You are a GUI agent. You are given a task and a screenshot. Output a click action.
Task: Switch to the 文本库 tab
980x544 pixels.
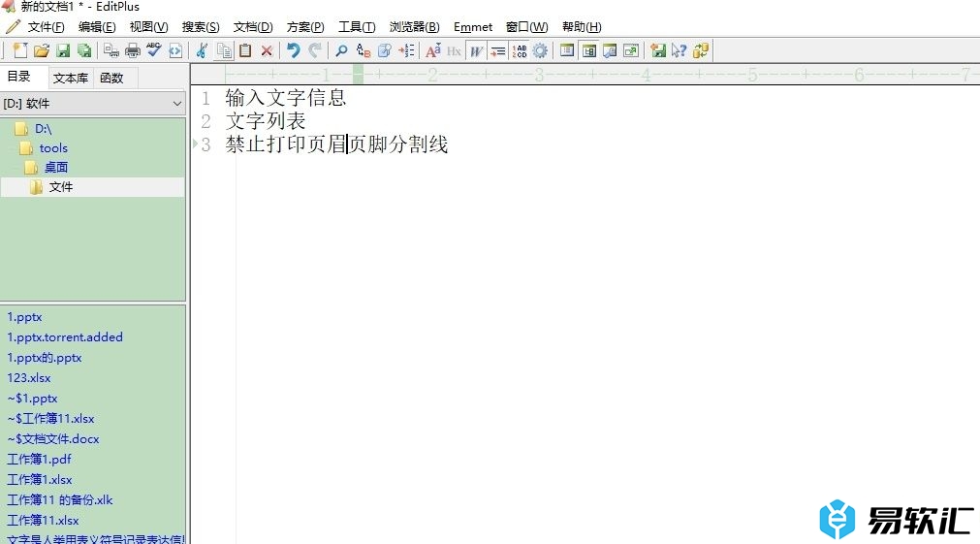[71, 78]
